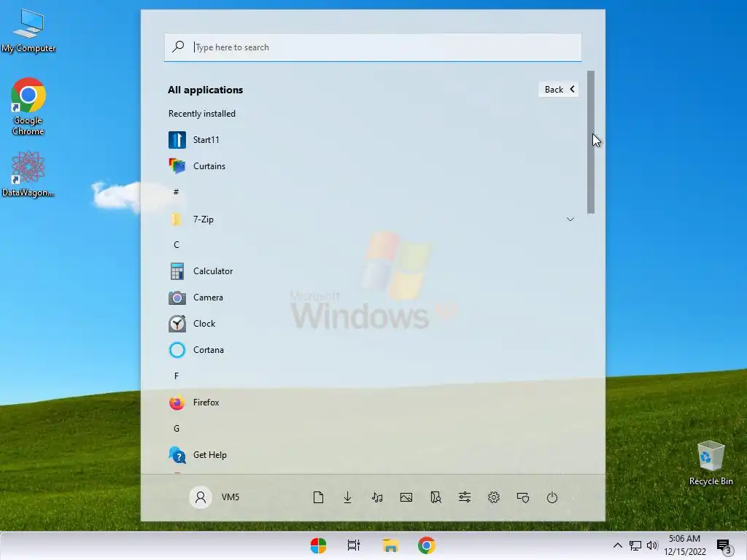The image size is (747, 560).
Task: Click the 'Recently installed' heading
Action: pyautogui.click(x=202, y=114)
